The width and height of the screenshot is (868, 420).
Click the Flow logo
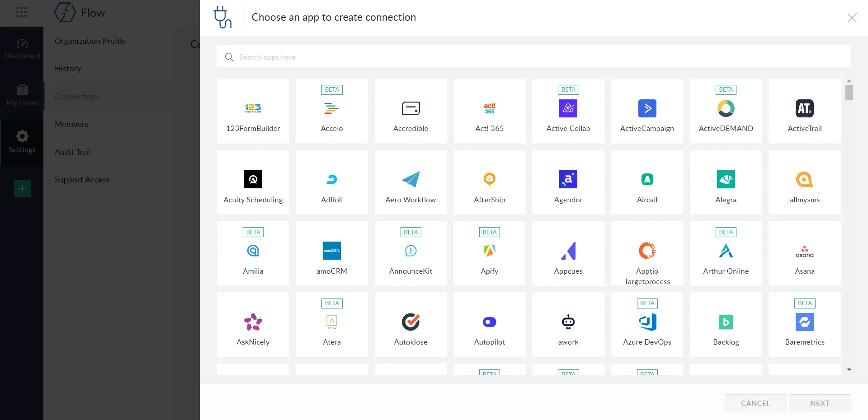tap(80, 13)
